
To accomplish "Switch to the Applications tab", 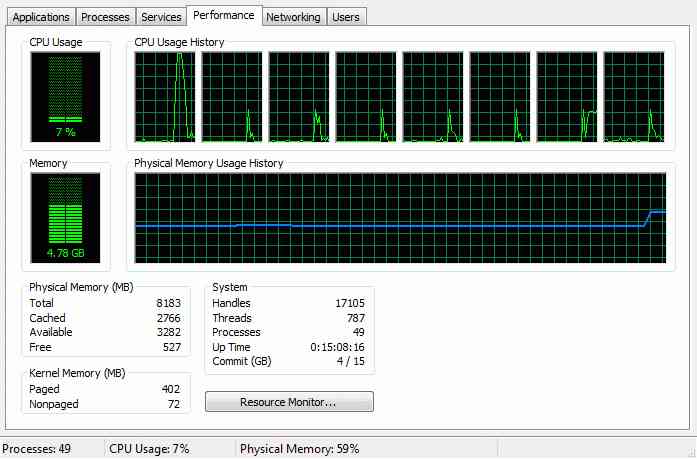I will pos(41,17).
